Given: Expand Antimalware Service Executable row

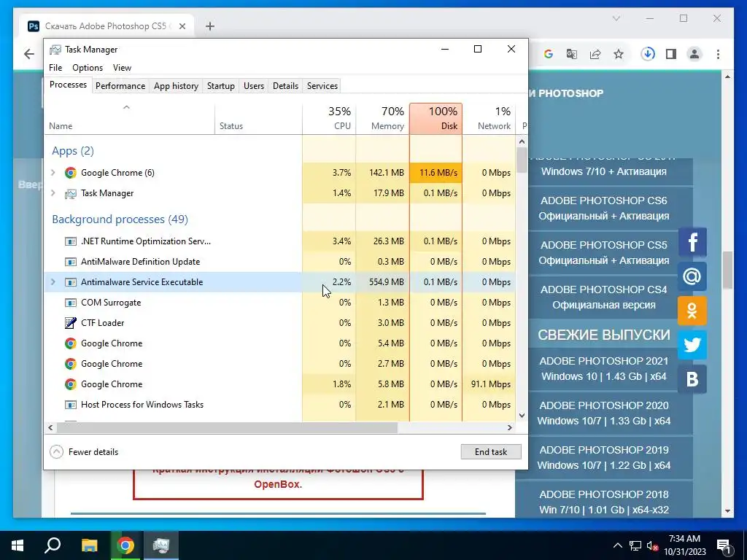Looking at the screenshot, I should (x=53, y=282).
